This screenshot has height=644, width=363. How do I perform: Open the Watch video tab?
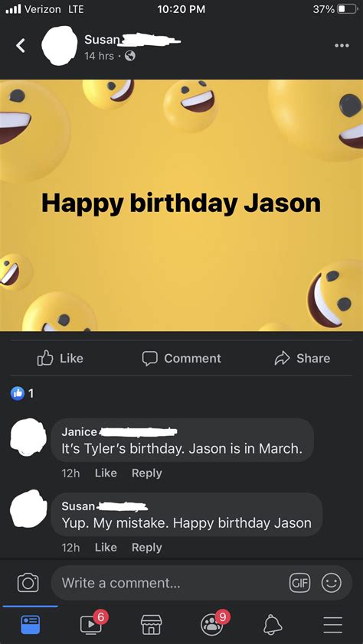(x=93, y=623)
